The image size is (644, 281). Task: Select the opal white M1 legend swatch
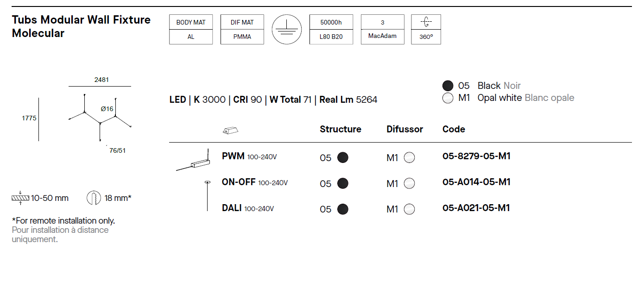click(x=448, y=98)
